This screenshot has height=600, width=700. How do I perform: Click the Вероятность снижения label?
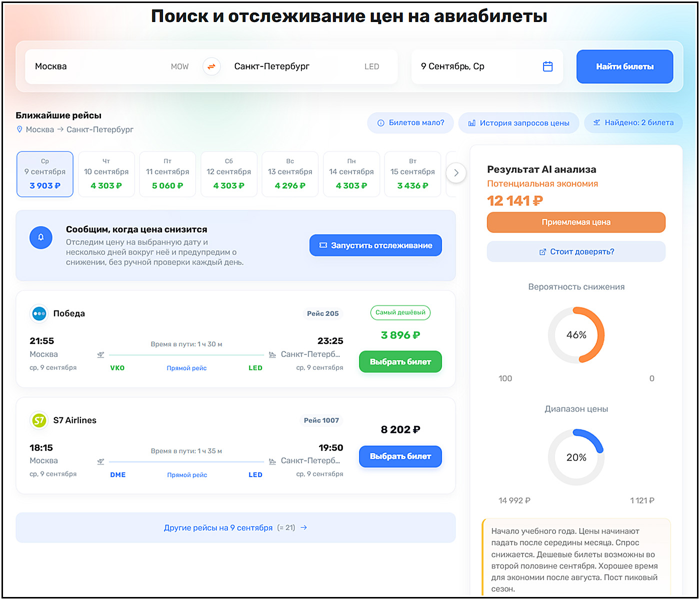pos(576,287)
